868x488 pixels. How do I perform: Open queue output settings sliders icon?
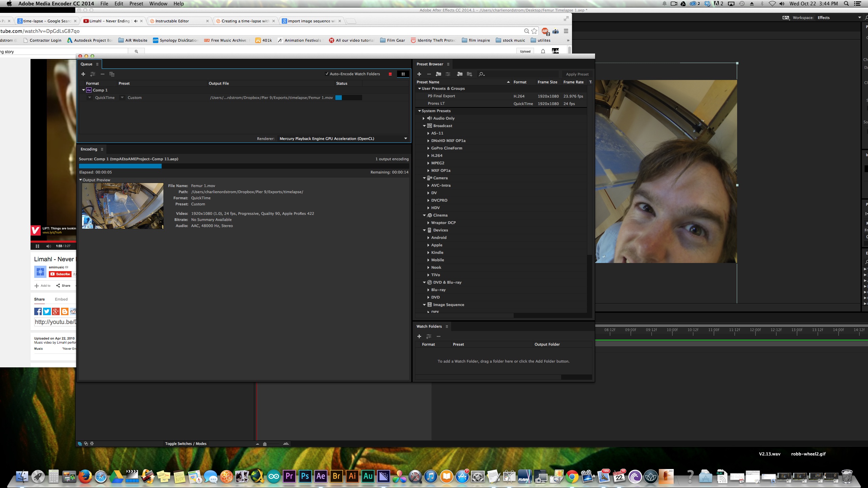pyautogui.click(x=93, y=74)
